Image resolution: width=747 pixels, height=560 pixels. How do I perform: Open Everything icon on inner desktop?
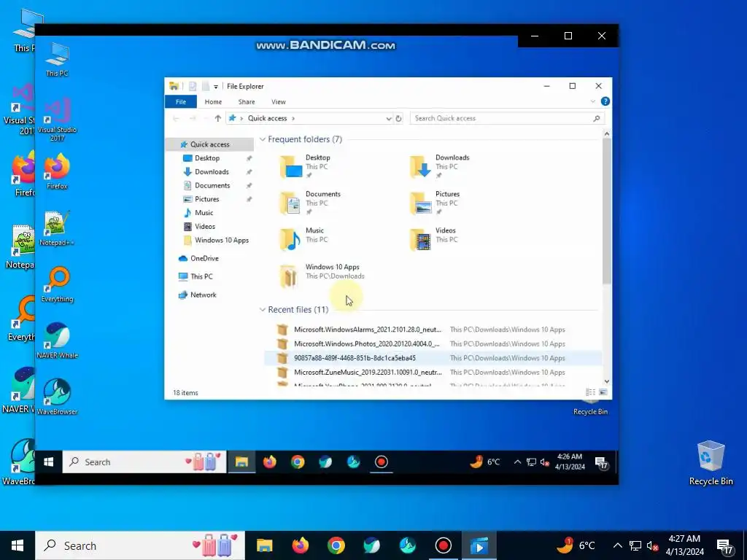click(57, 284)
